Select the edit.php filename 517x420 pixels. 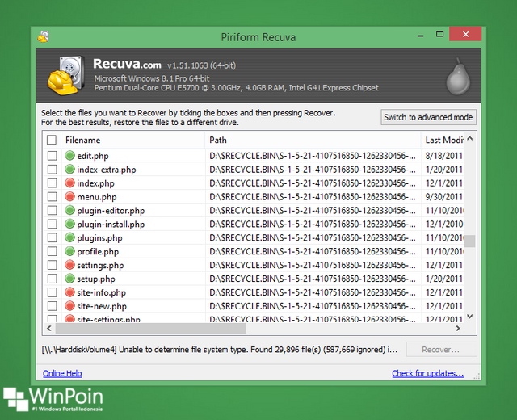point(93,156)
